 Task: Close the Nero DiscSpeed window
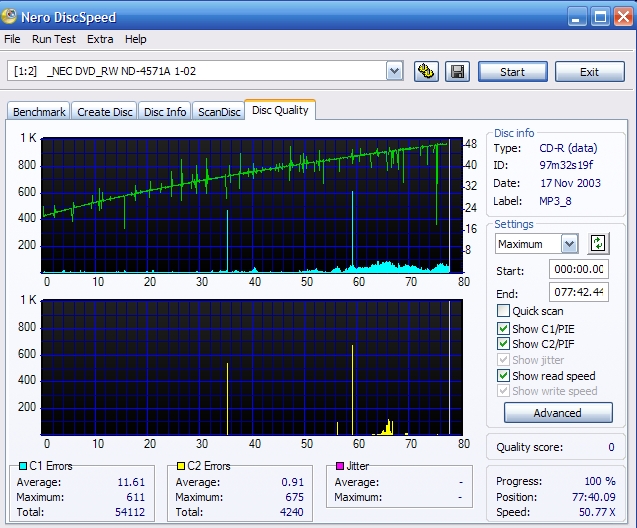tap(624, 17)
